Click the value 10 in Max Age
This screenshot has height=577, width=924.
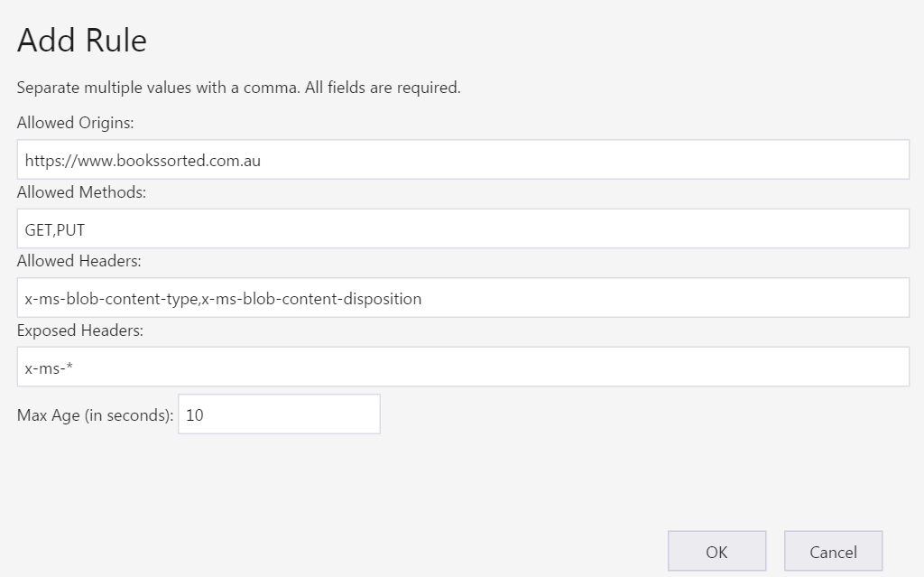coord(192,414)
